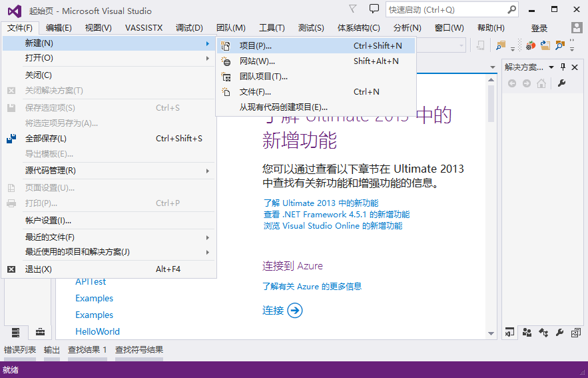588x378 pixels.
Task: Switch to the 错误列表 tab
Action: point(20,350)
